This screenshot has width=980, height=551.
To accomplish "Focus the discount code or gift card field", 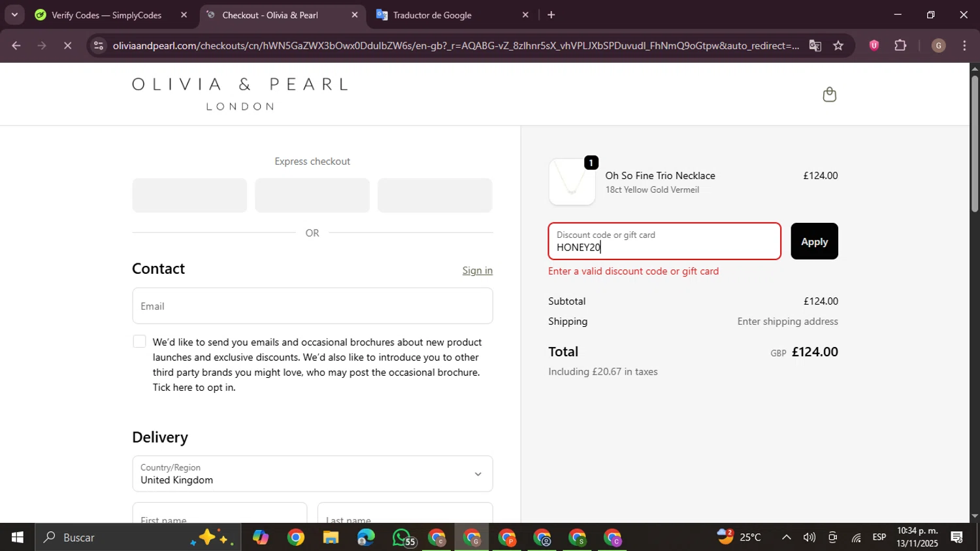I will click(x=664, y=241).
